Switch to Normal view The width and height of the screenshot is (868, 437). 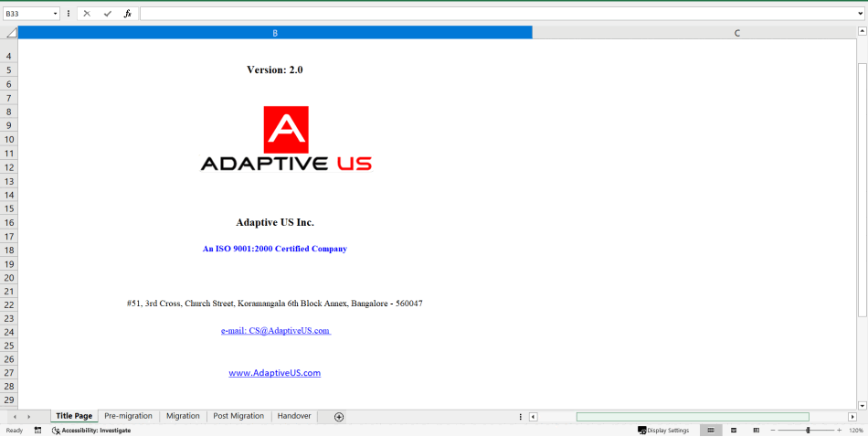pos(711,430)
